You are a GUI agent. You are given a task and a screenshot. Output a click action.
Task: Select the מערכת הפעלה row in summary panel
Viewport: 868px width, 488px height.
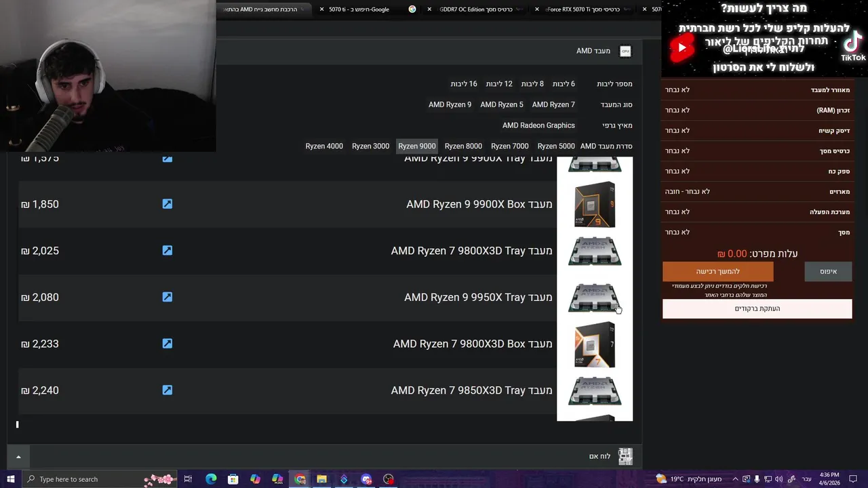click(757, 212)
